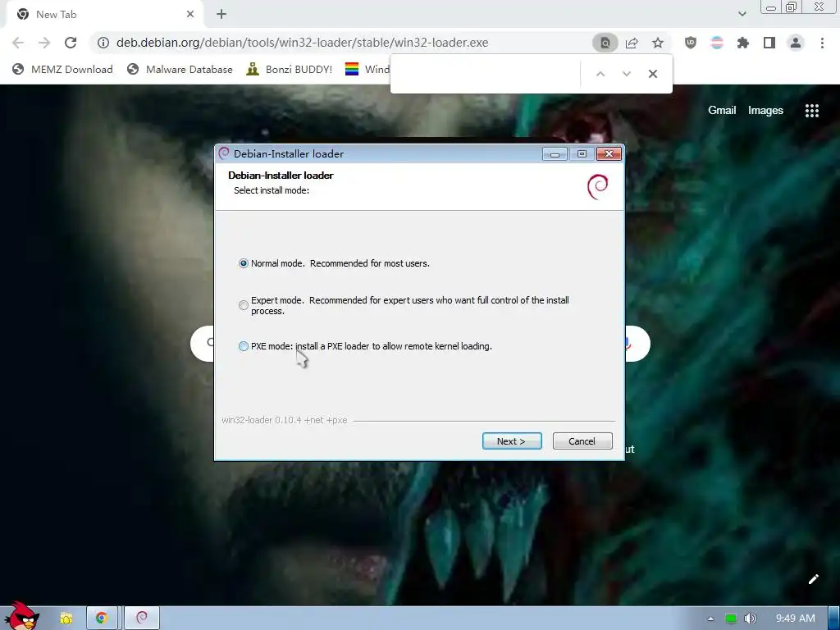The width and height of the screenshot is (840, 630).
Task: Open Chrome extensions puzzle icon
Action: click(x=743, y=43)
